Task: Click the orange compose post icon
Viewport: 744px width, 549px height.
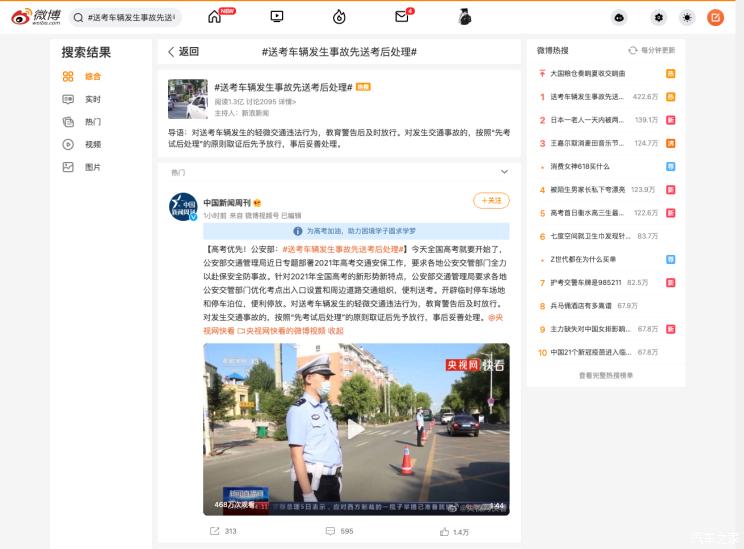Action: click(715, 17)
